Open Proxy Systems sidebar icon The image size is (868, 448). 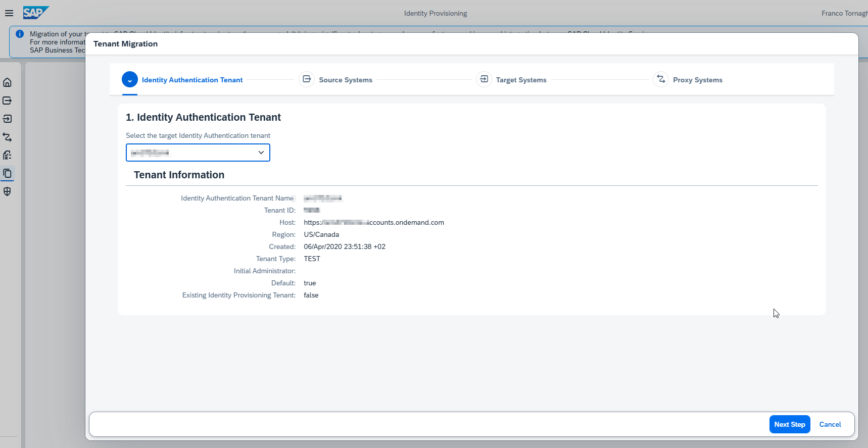pyautogui.click(x=8, y=137)
